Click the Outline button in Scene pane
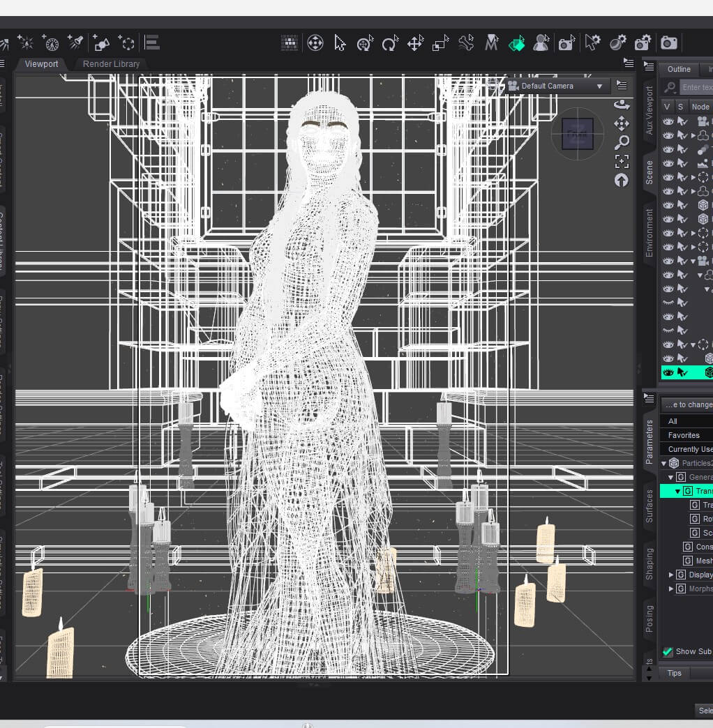Image resolution: width=713 pixels, height=728 pixels. tap(679, 69)
